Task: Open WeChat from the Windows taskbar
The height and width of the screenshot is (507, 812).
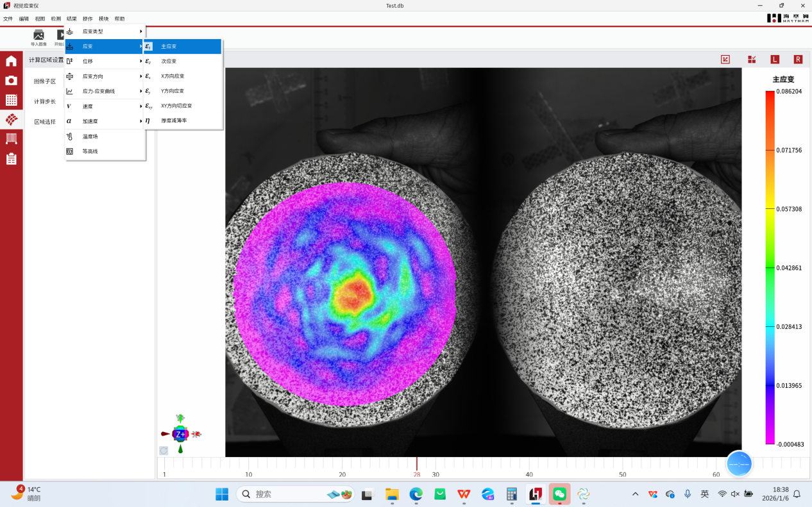Action: click(x=559, y=494)
